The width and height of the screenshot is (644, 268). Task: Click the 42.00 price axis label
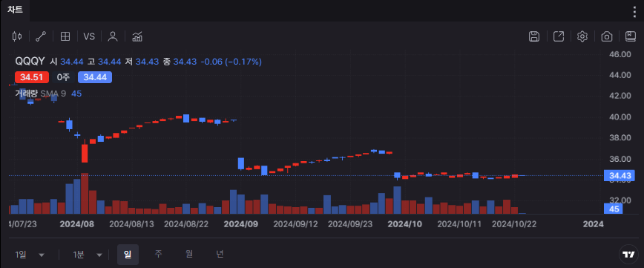620,96
